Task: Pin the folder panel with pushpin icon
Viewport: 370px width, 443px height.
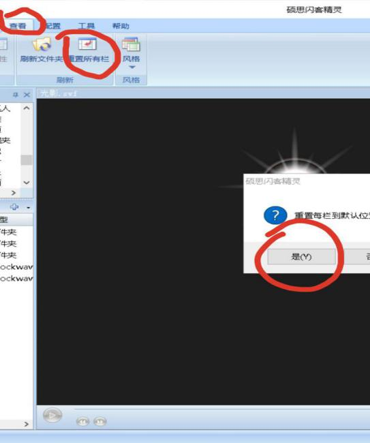Action: (15, 95)
